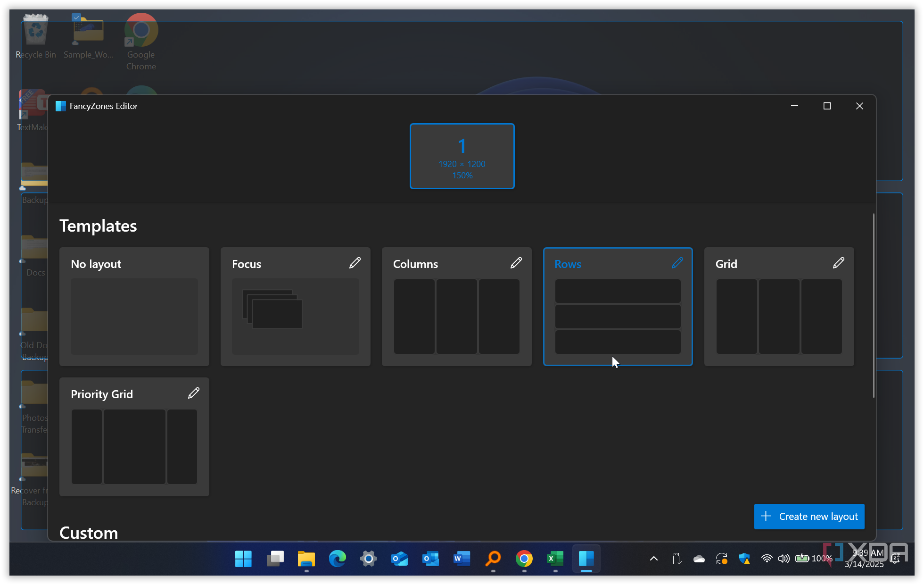The width and height of the screenshot is (924, 585).
Task: Click the Google Chrome desktop shortcut
Action: [x=141, y=42]
